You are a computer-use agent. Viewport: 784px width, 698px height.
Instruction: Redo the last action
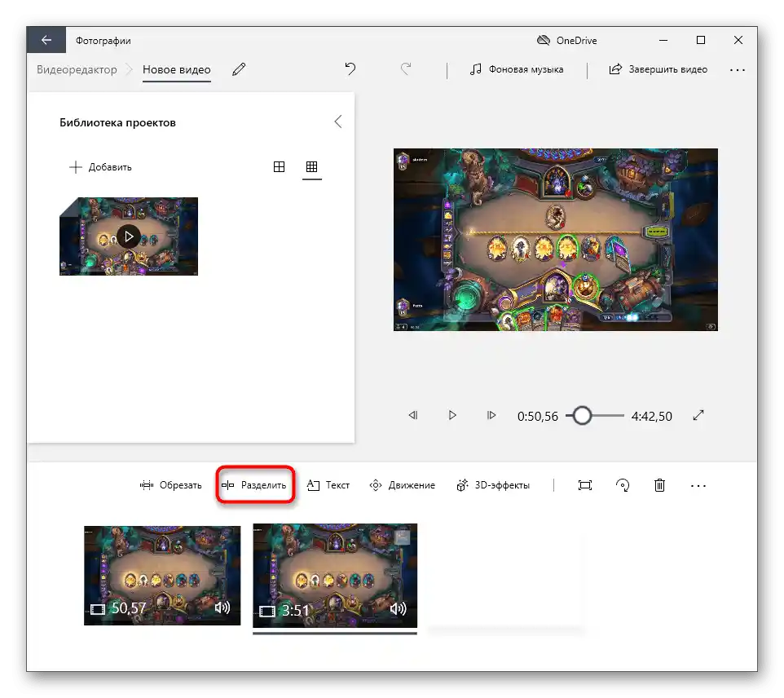coord(406,68)
